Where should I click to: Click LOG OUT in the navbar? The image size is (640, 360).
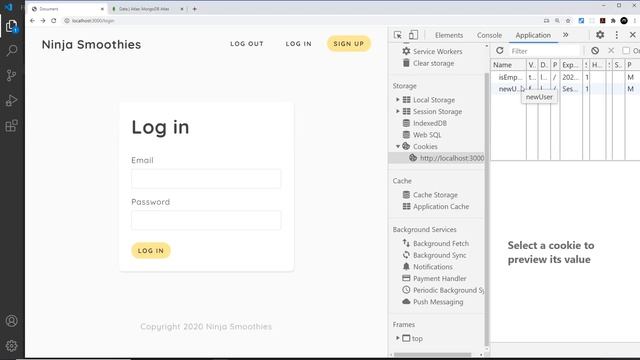coord(247,44)
